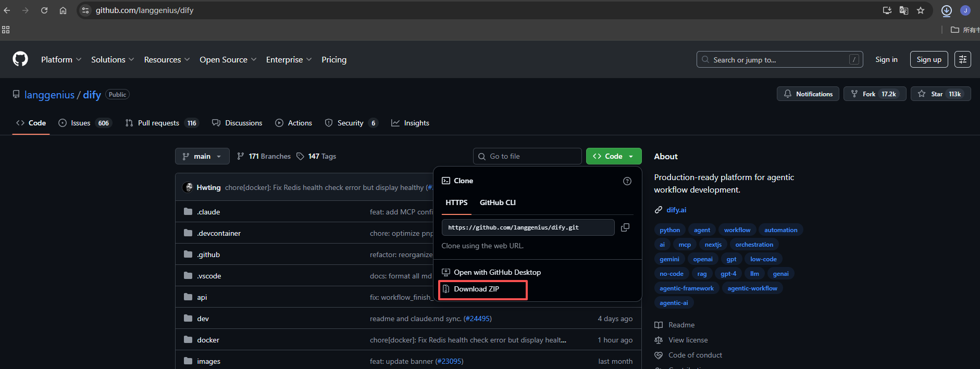Image resolution: width=980 pixels, height=369 pixels.
Task: Go to the Pricing page
Action: 334,59
